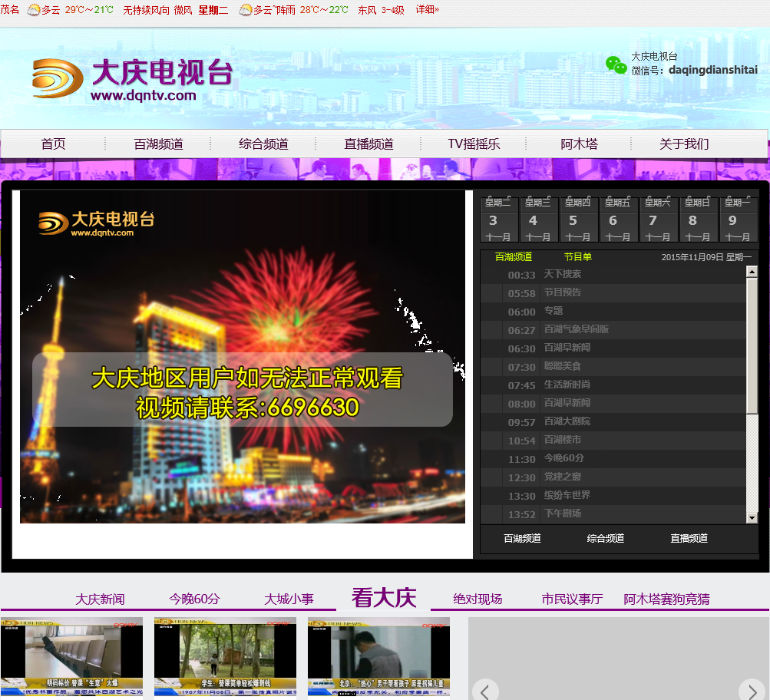
Task: Select 06:00 专题 program row
Action: [x=613, y=311]
